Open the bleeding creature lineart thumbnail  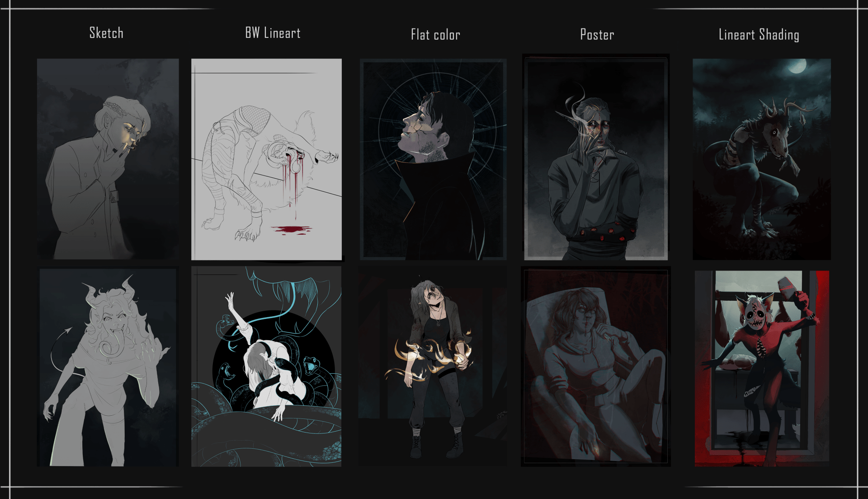[266, 159]
